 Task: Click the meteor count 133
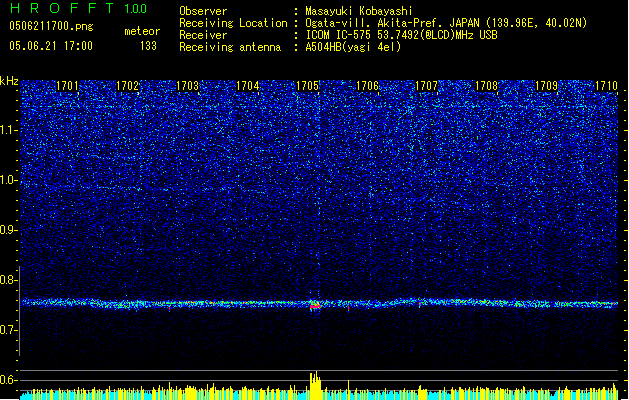pyautogui.click(x=148, y=46)
